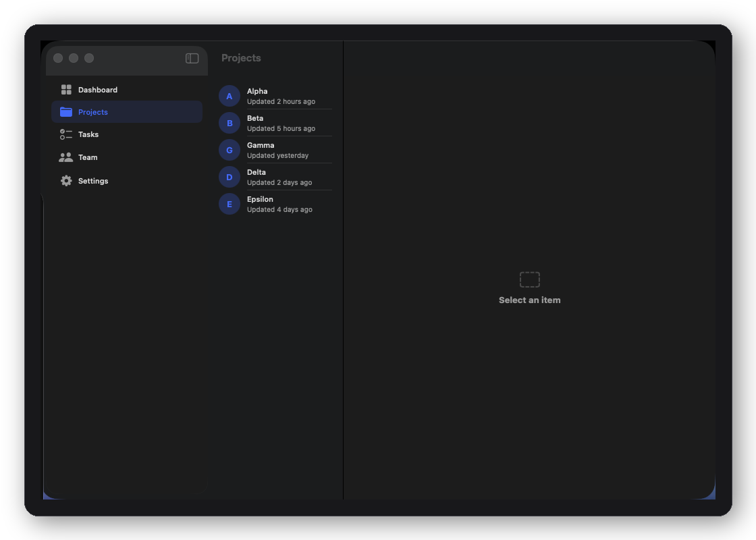Choose the Delta project name
756x540 pixels.
pos(256,172)
